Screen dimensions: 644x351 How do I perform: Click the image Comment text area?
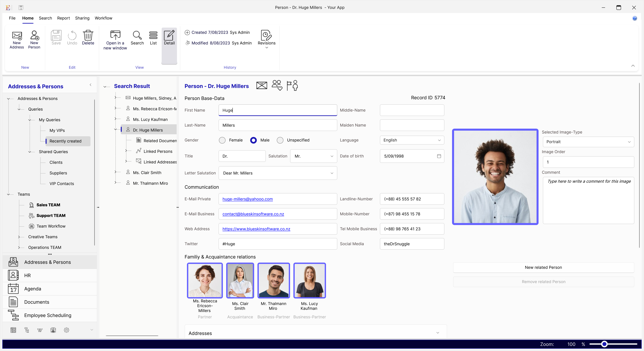(588, 200)
